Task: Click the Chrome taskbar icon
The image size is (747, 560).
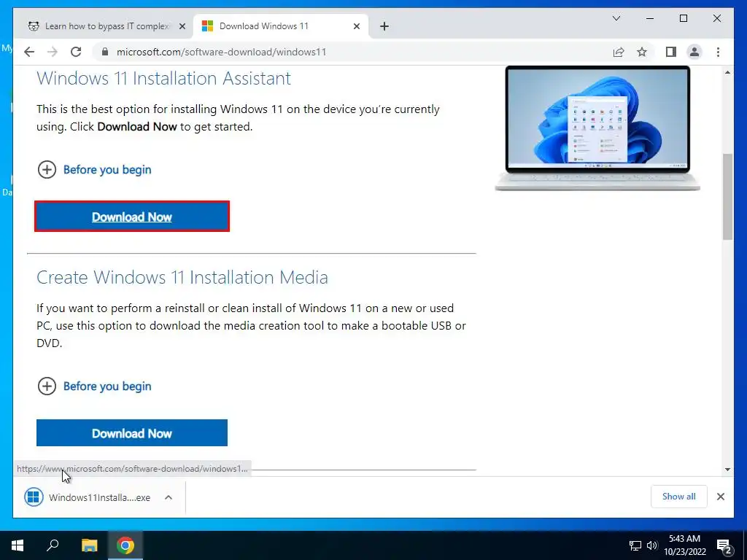Action: click(x=125, y=545)
